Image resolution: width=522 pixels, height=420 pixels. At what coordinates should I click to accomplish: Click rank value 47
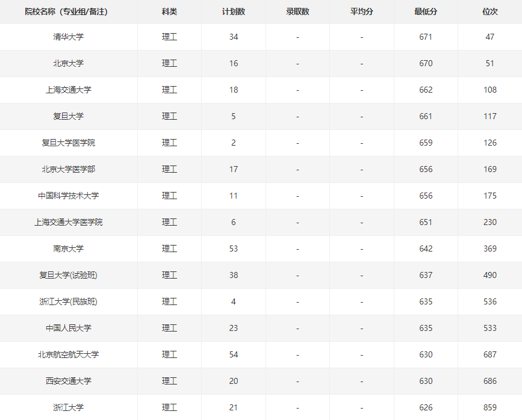[x=490, y=37]
